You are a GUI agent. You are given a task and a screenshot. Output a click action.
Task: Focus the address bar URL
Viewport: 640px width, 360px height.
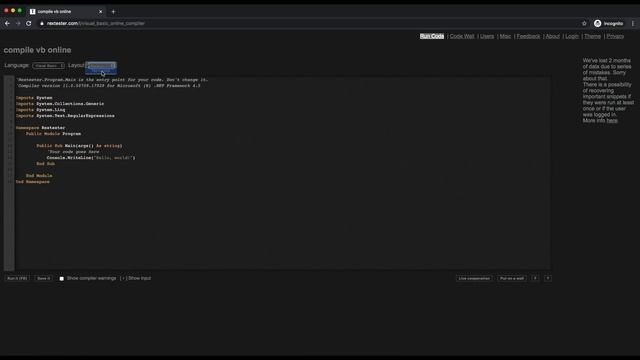[x=96, y=23]
